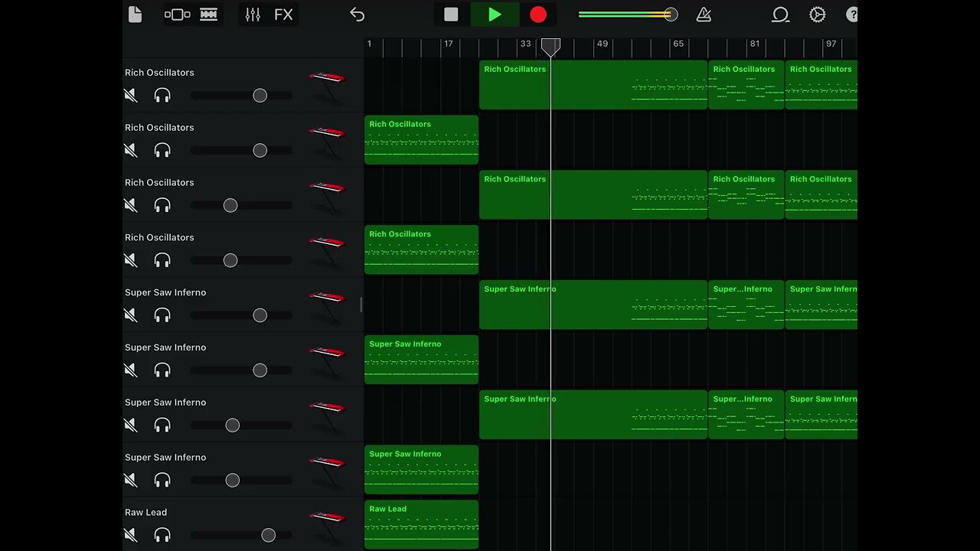This screenshot has height=551, width=980.
Task: Select the Raw Lead track name
Action: (x=146, y=512)
